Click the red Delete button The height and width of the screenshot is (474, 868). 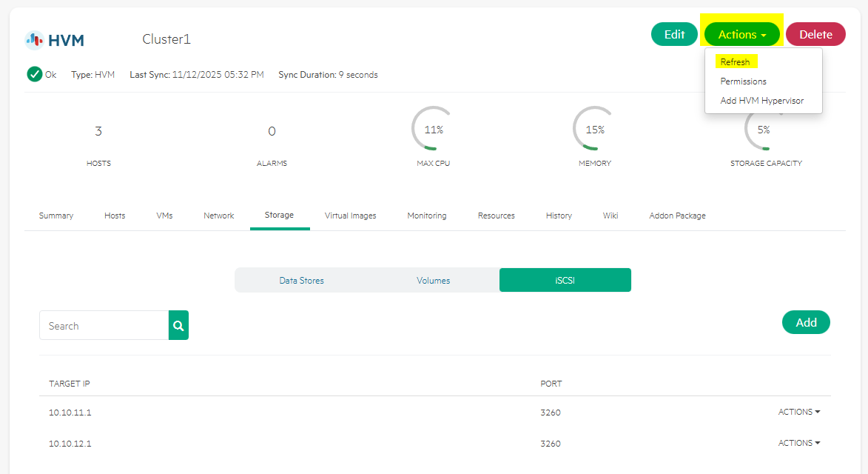click(x=815, y=35)
